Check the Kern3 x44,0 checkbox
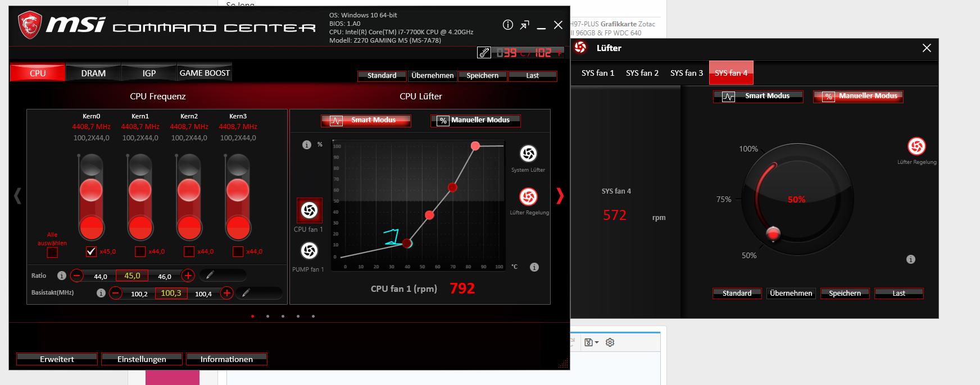980x385 pixels. [238, 251]
